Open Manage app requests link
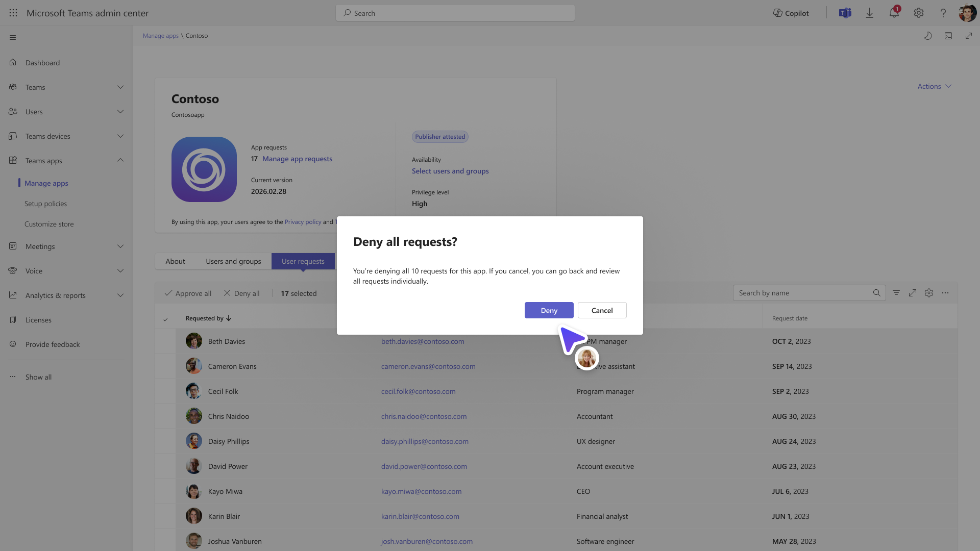 click(297, 159)
